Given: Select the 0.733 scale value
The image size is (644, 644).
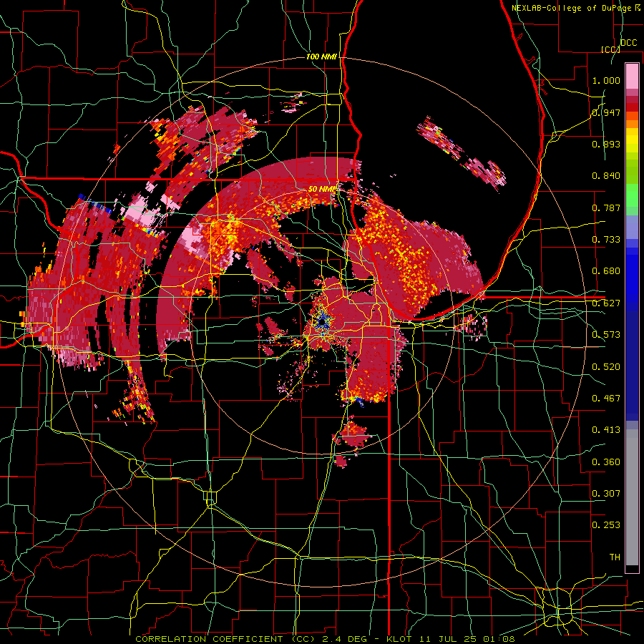Looking at the screenshot, I should click(606, 240).
